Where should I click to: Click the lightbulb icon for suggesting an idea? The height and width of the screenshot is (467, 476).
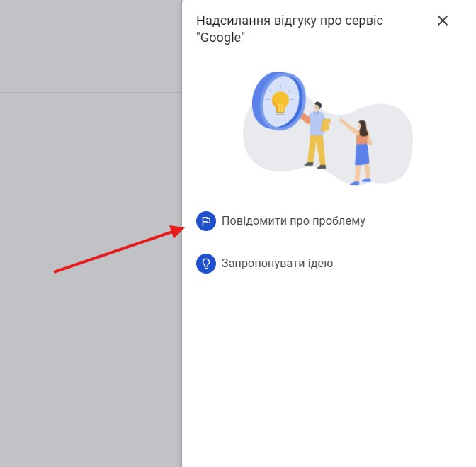tap(206, 264)
